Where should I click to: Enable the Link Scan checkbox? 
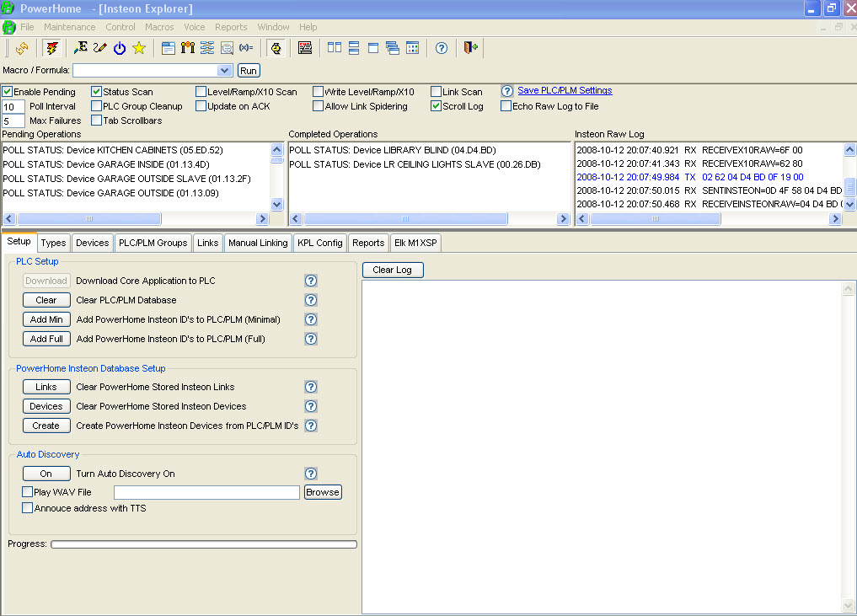[x=437, y=91]
